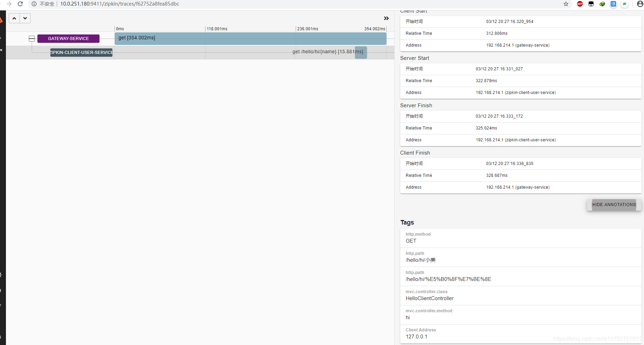Screen dimensions: 644x345
Task: Click the site info insecure icon
Action: click(x=34, y=4)
